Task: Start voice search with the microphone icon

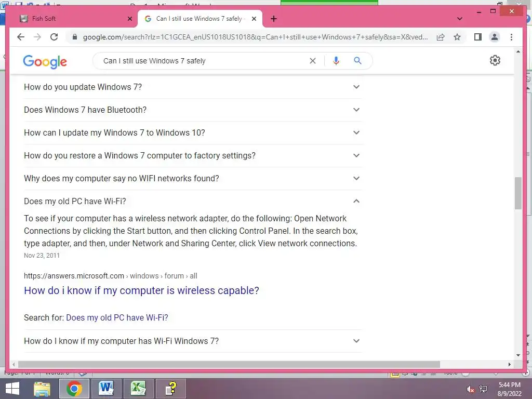Action: [x=336, y=61]
